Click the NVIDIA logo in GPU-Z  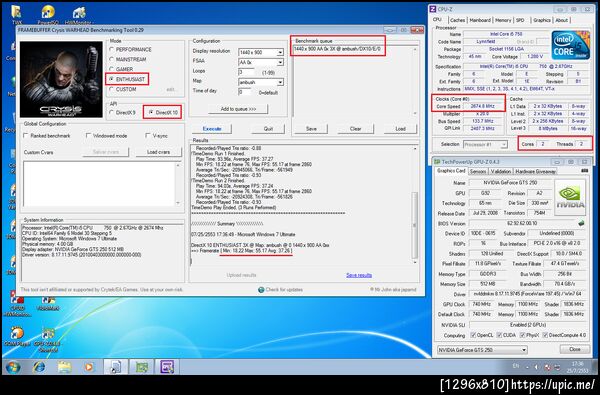pos(570,197)
